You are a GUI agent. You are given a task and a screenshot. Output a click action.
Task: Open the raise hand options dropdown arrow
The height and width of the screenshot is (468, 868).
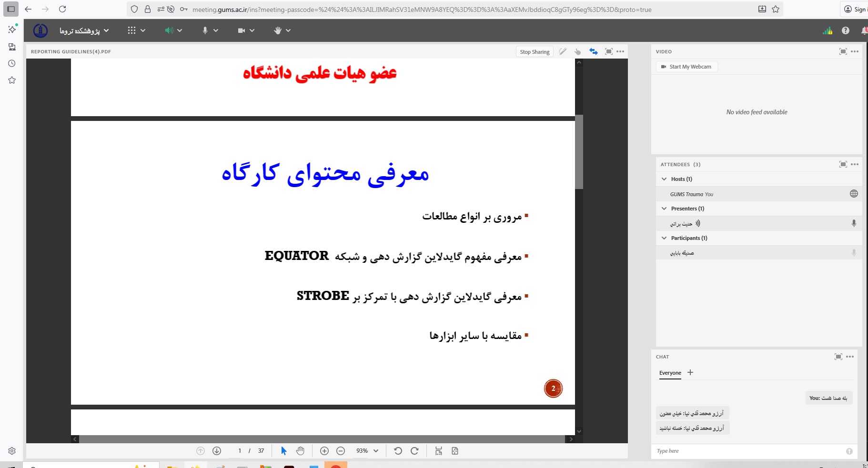click(x=288, y=30)
